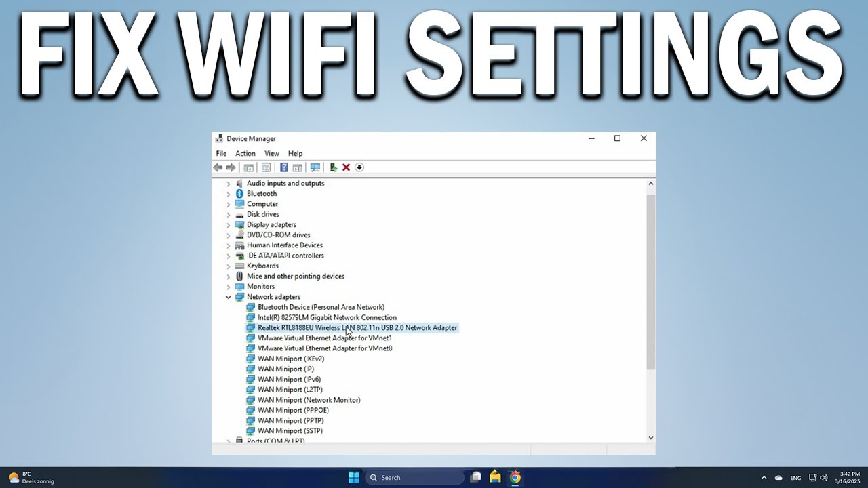Click the ENG language indicator

[x=795, y=478]
